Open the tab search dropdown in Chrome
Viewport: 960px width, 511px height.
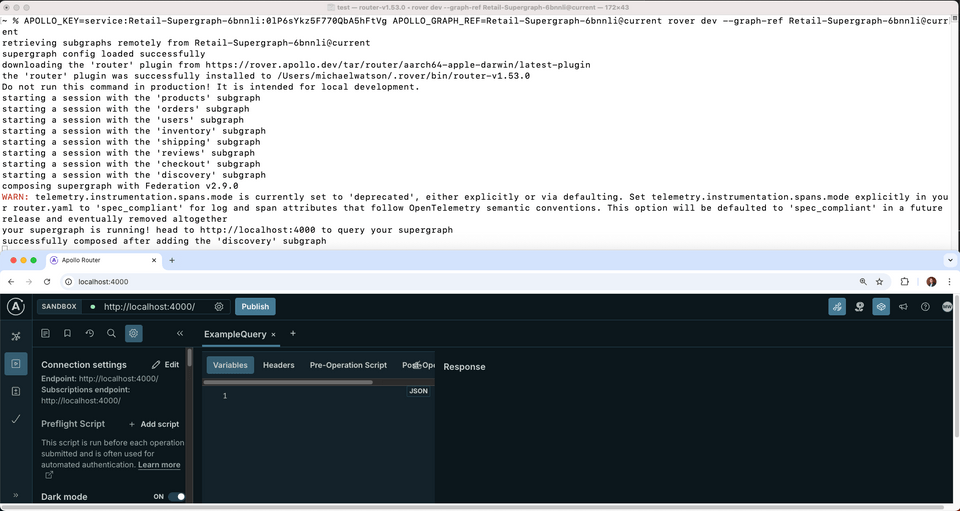tap(950, 260)
